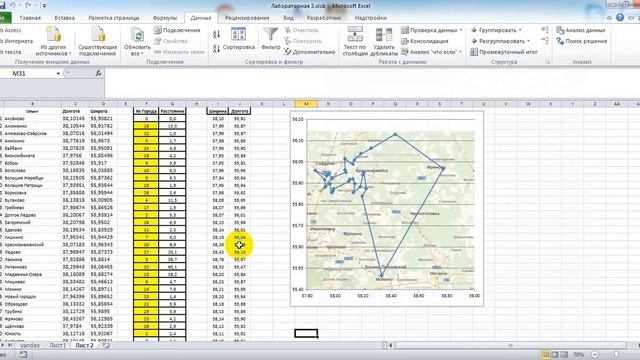640x360 pixels.
Task: Click Очистить filter button
Action: 301,30
